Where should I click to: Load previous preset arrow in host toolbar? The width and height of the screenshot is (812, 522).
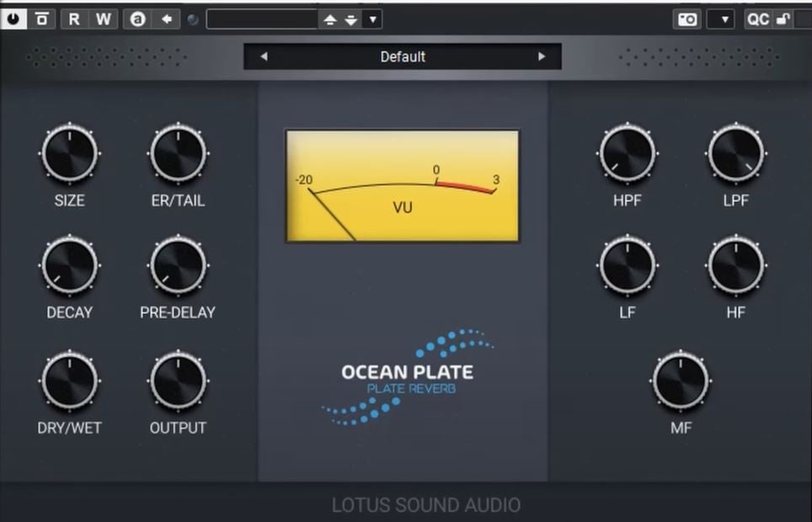pos(330,19)
